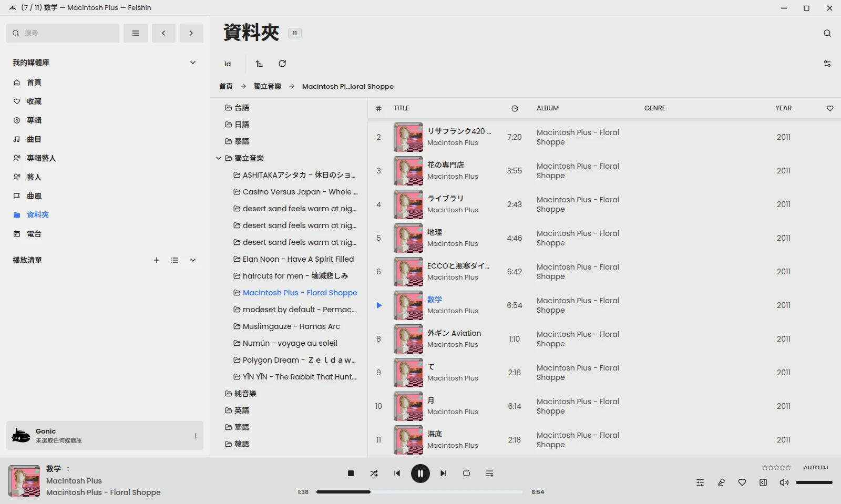841x504 pixels.
Task: Refresh the folder list
Action: pyautogui.click(x=282, y=64)
